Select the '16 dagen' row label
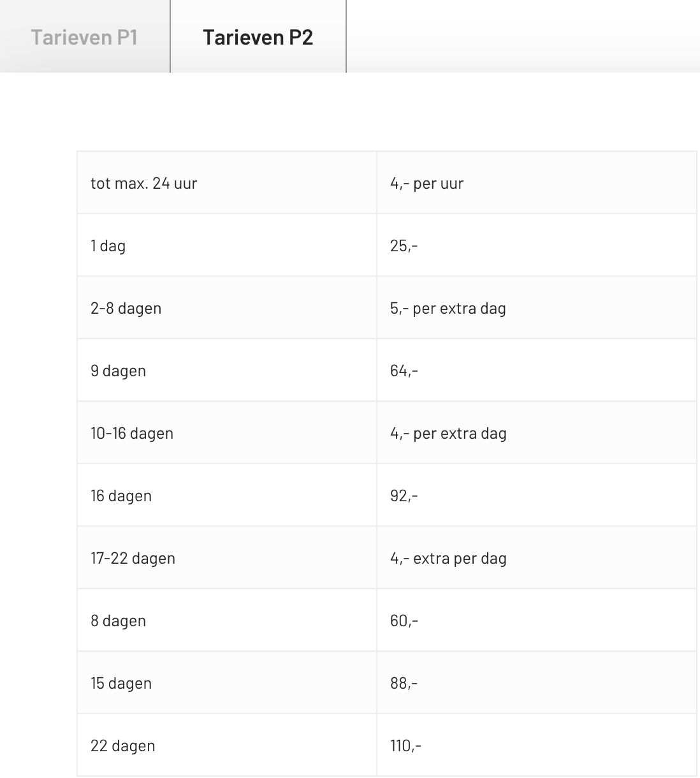Viewport: 700px width, 778px height. coord(227,495)
